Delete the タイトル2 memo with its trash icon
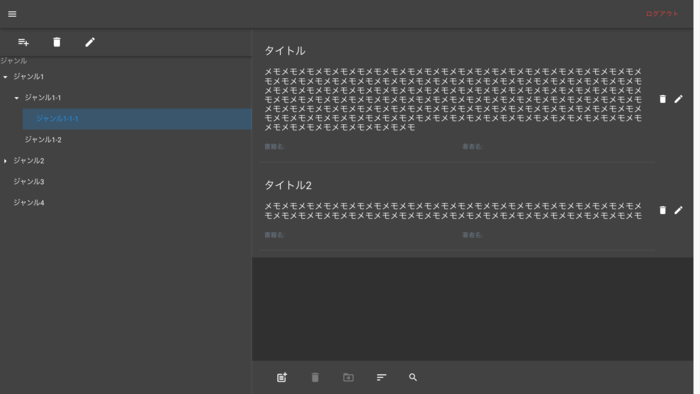This screenshot has height=394, width=700. coord(662,210)
